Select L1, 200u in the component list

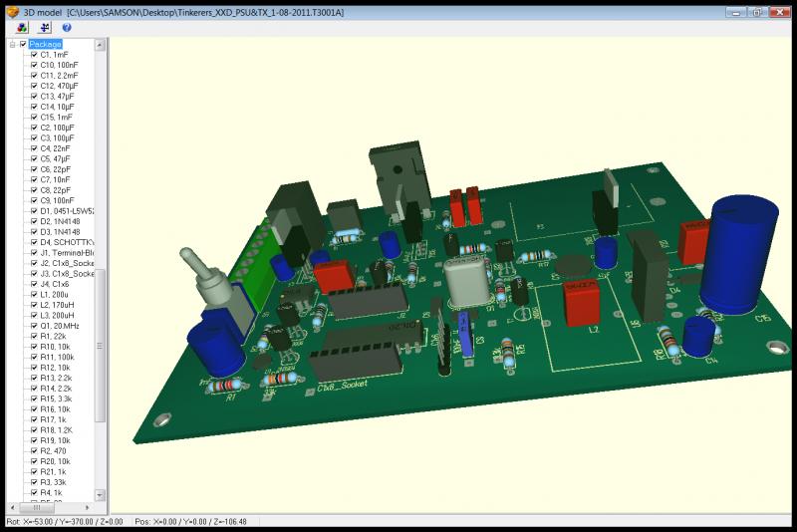click(x=54, y=295)
